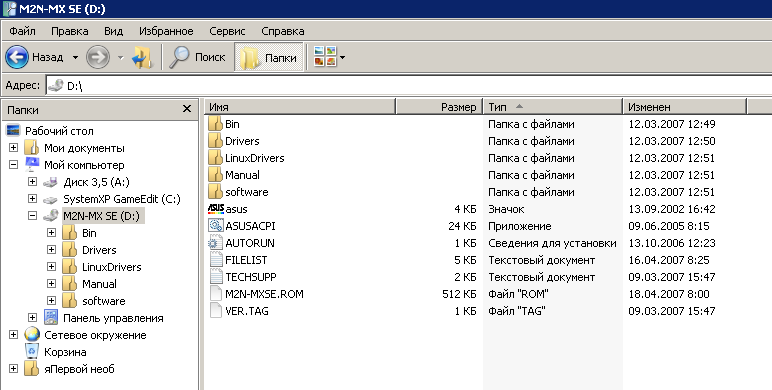
Task: Select яПервой необ folder in tree
Action: [79, 369]
